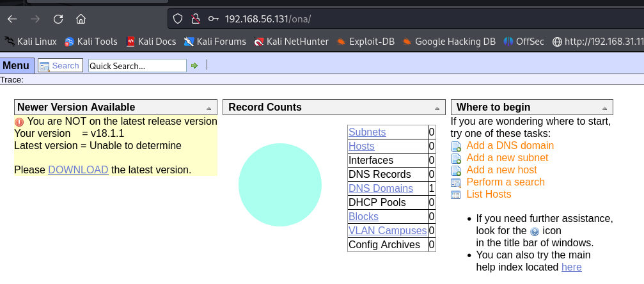The height and width of the screenshot is (284, 644).
Task: Open the Kali Docs bookmark
Action: (151, 42)
